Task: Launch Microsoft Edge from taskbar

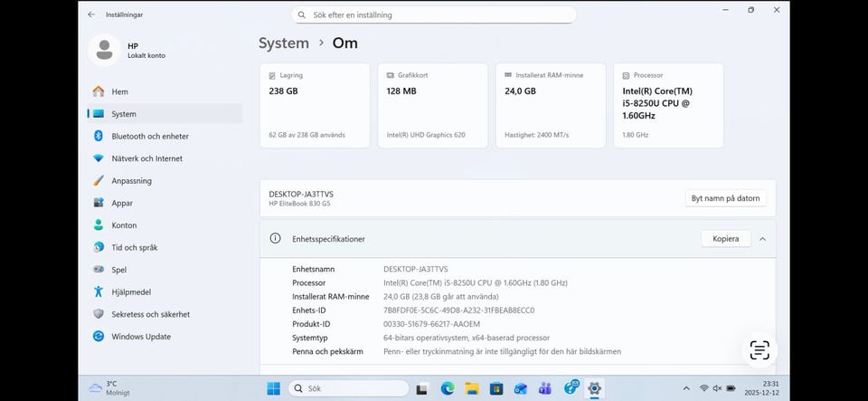Action: [447, 388]
